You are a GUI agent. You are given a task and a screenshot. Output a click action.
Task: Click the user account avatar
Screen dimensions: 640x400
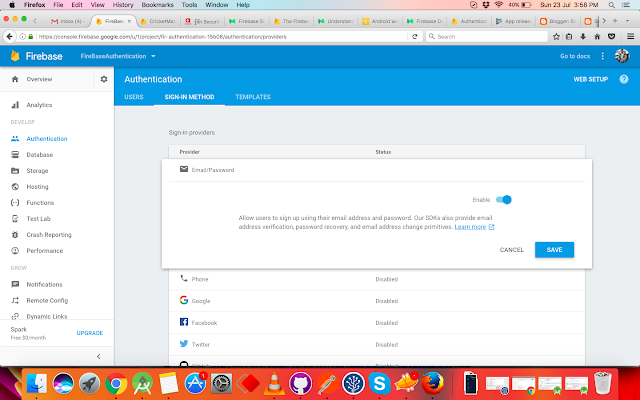(x=622, y=56)
